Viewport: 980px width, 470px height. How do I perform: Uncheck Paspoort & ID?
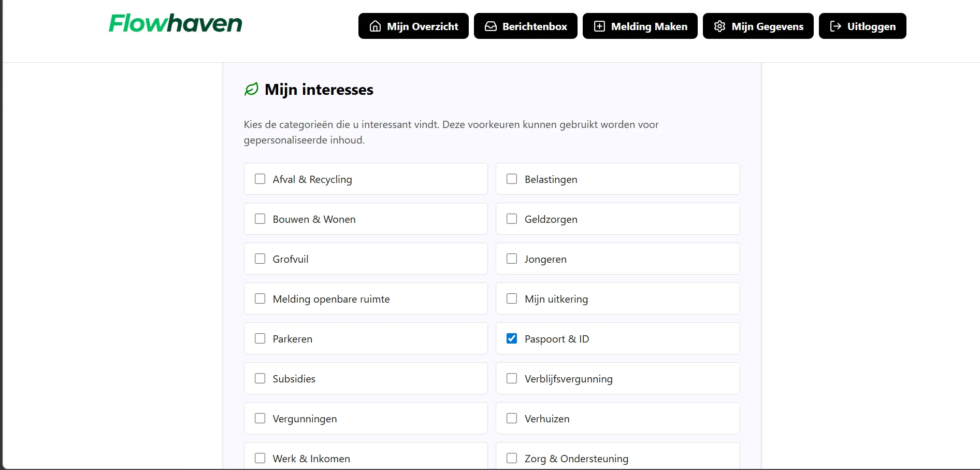pyautogui.click(x=512, y=338)
